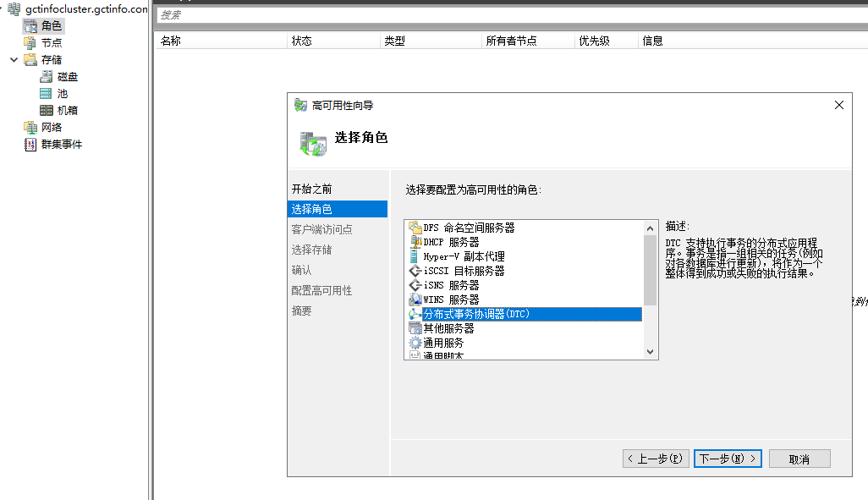Go back with 上一步(P) button
The width and height of the screenshot is (868, 500).
[x=656, y=459]
